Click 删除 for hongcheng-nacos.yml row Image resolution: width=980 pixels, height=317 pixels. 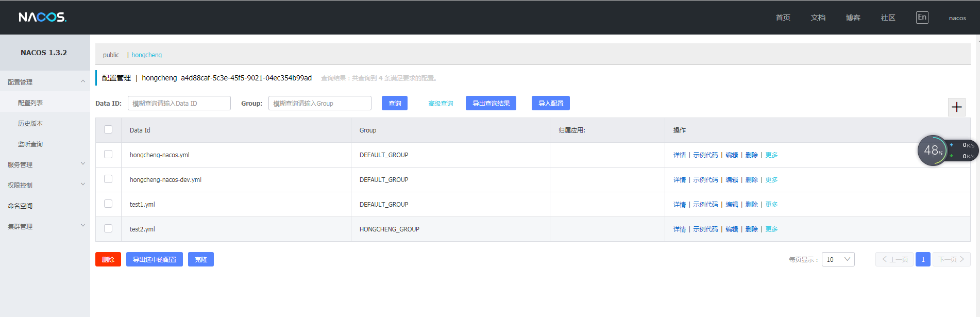click(752, 155)
